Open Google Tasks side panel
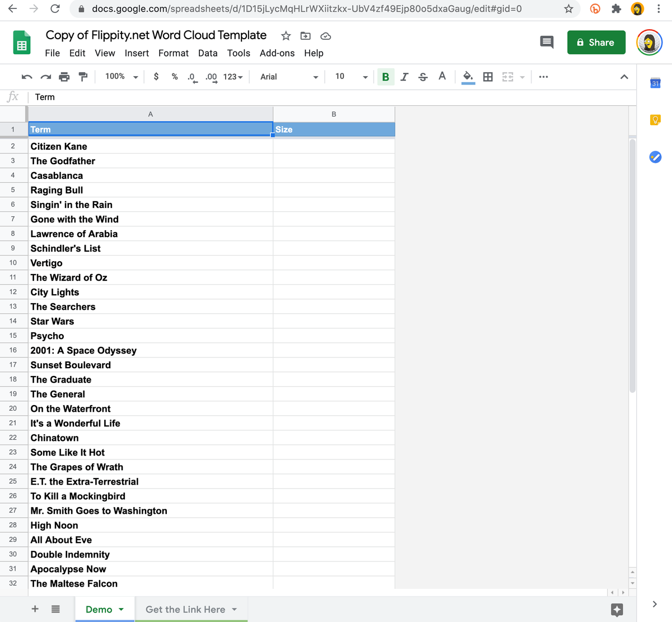Image resolution: width=672 pixels, height=622 pixels. tap(655, 157)
